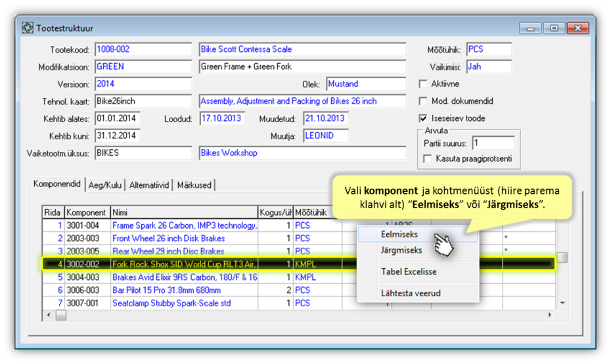This screenshot has width=611, height=364.
Task: Click the Nimi column header
Action: tap(185, 212)
